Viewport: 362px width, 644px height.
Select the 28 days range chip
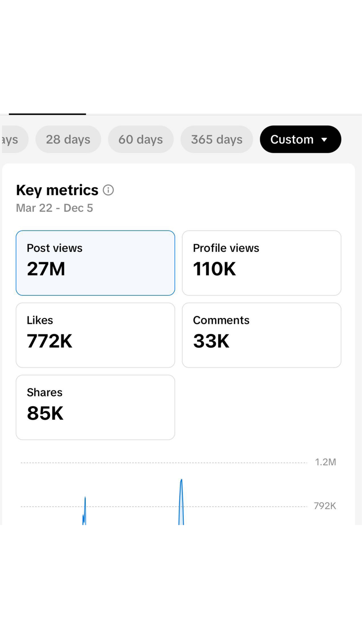pyautogui.click(x=68, y=139)
